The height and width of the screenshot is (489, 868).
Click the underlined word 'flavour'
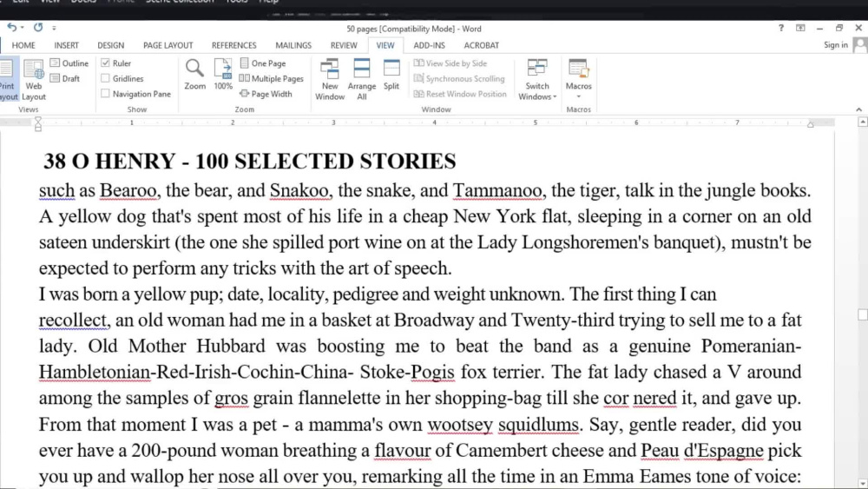click(403, 450)
